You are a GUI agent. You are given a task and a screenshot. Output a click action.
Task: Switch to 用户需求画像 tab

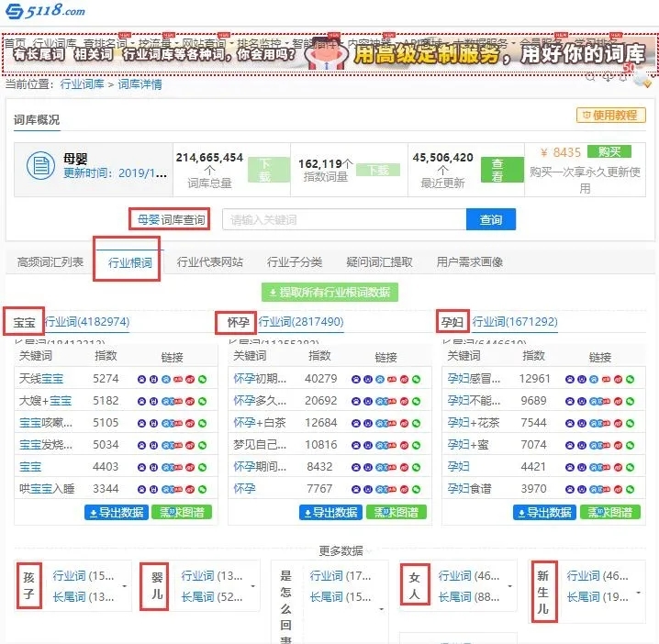pyautogui.click(x=469, y=262)
